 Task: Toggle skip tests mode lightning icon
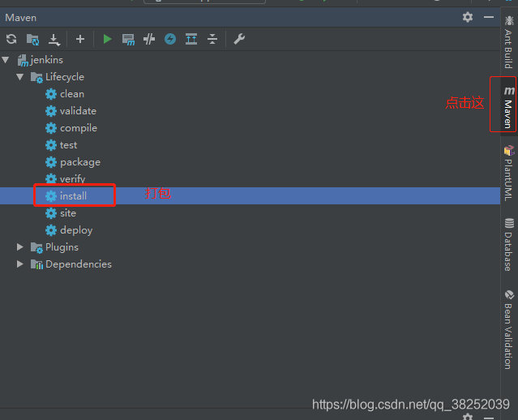coord(170,39)
